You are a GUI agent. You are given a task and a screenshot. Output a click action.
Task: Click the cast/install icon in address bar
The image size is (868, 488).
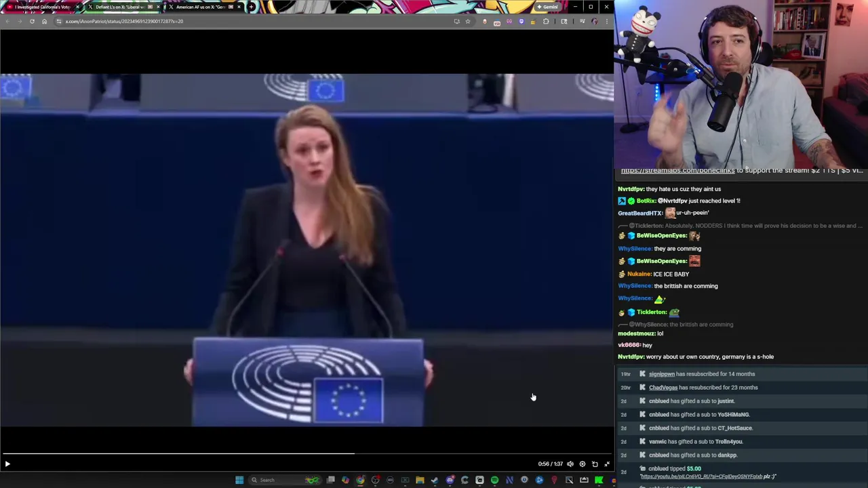[x=456, y=21]
